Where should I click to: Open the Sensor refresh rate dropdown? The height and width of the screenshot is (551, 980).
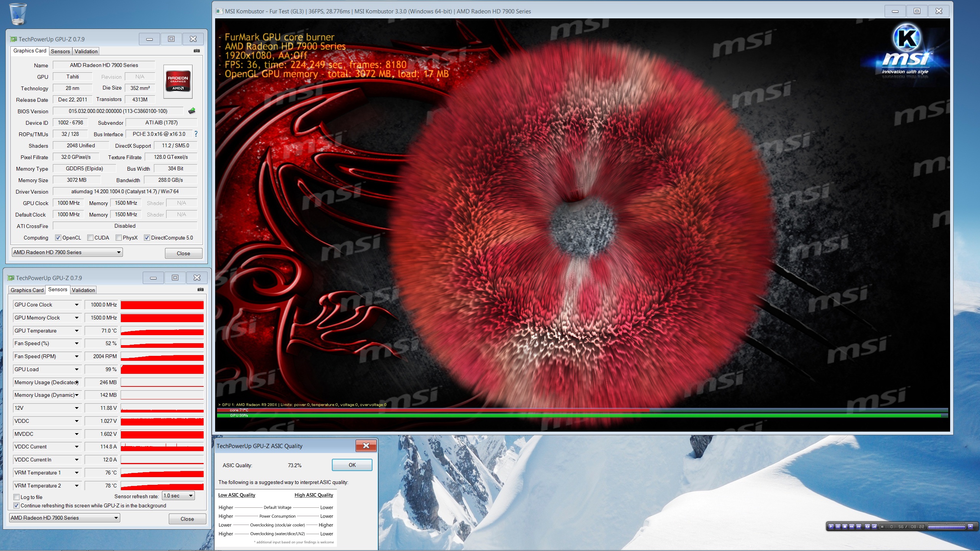[x=178, y=496]
